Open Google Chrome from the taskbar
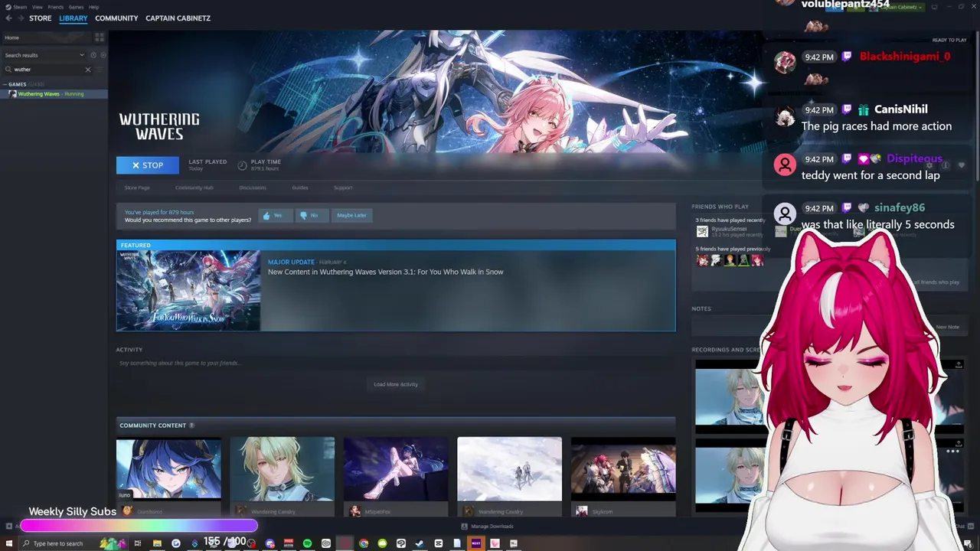This screenshot has width=980, height=551. tap(364, 543)
